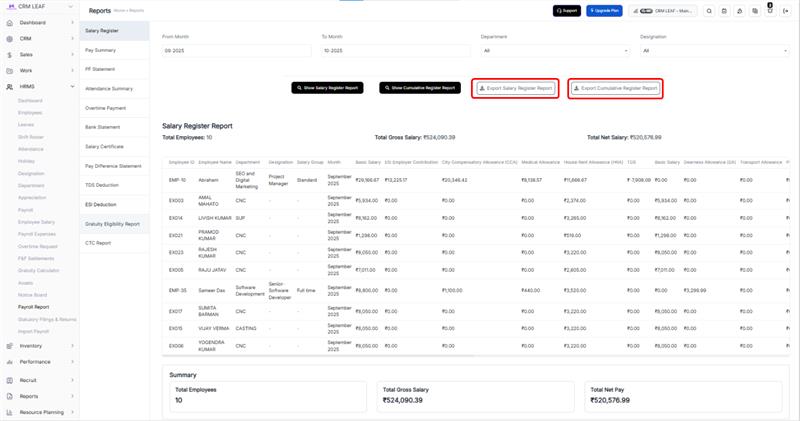Screen dimensions: 800x421
Task: Open Employees in HRMS submenu
Action: pyautogui.click(x=30, y=113)
